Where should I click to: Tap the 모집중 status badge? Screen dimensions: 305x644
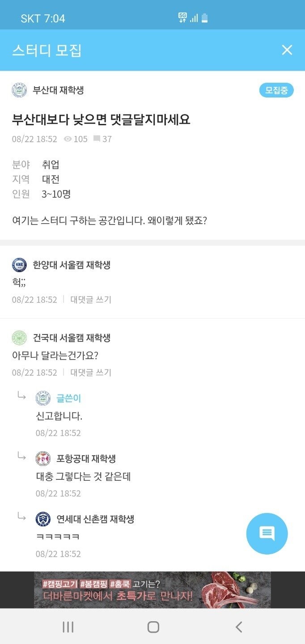click(276, 90)
